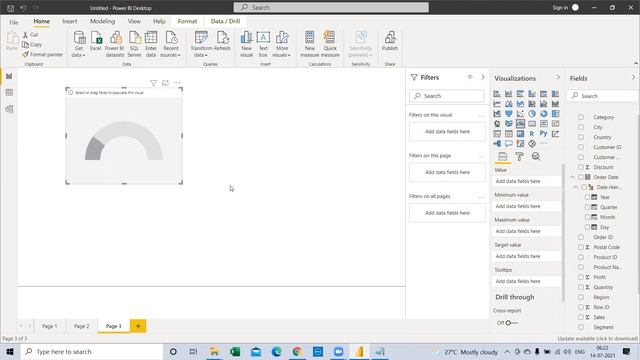Click New measure in ribbon

(310, 44)
